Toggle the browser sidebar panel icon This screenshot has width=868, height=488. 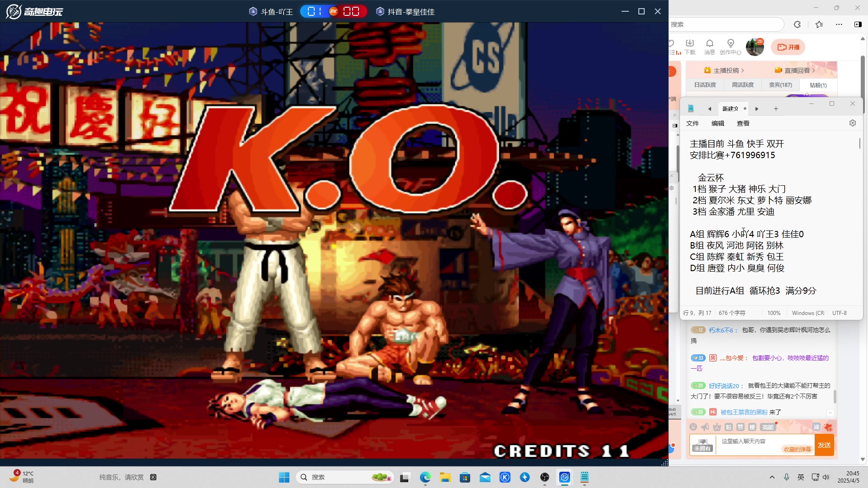coord(858,24)
